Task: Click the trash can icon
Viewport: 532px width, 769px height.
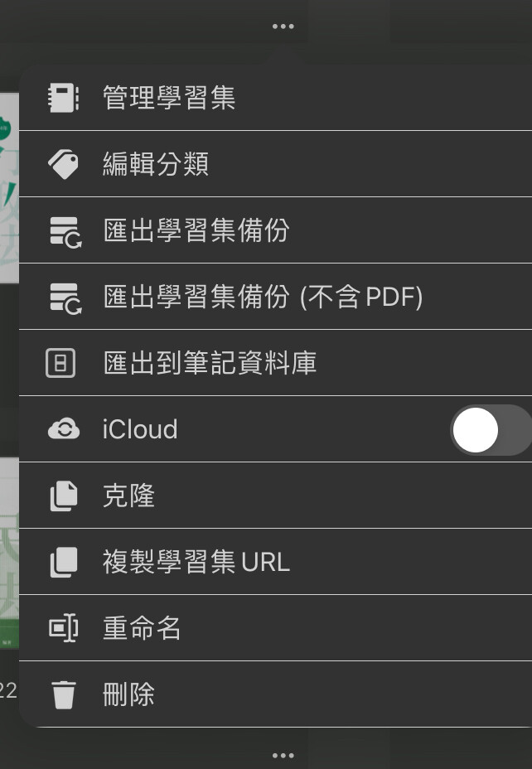Action: pyautogui.click(x=63, y=694)
